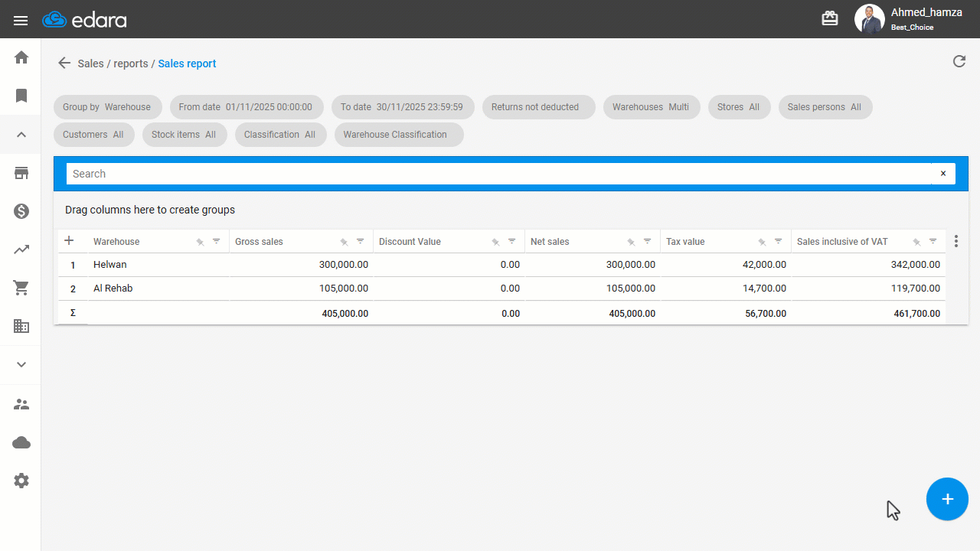
Task: Open the shopping cart sidebar icon
Action: [21, 288]
